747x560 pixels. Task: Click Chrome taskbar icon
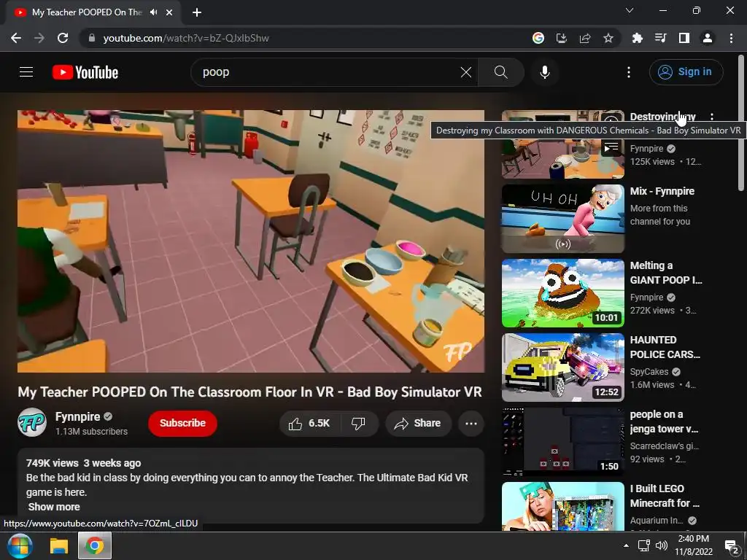94,545
